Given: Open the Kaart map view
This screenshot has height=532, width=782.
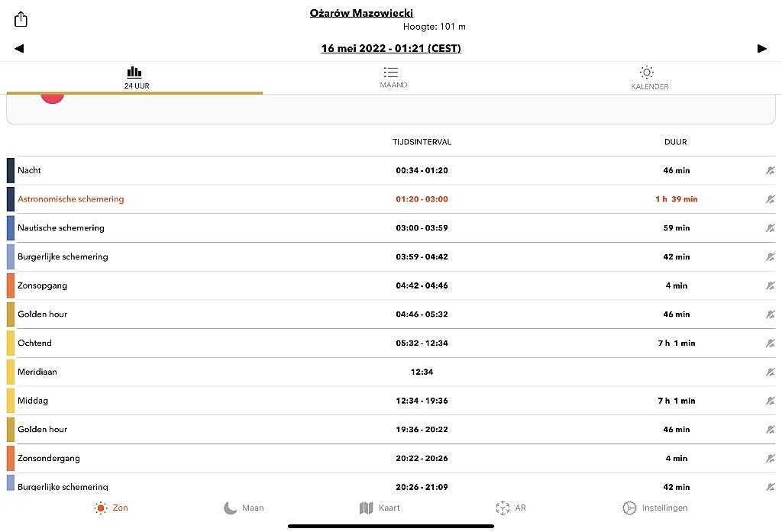Looking at the screenshot, I should pyautogui.click(x=380, y=508).
